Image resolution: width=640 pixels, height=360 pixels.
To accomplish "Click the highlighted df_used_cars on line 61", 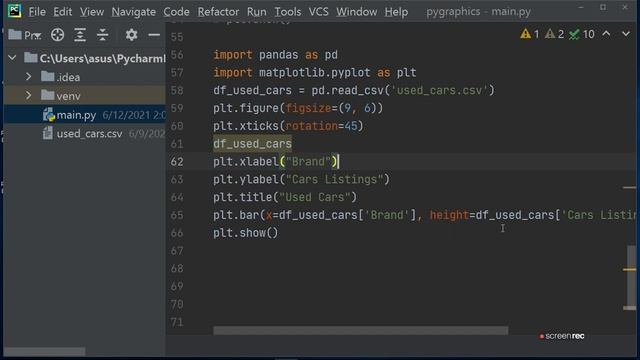I will 252,144.
